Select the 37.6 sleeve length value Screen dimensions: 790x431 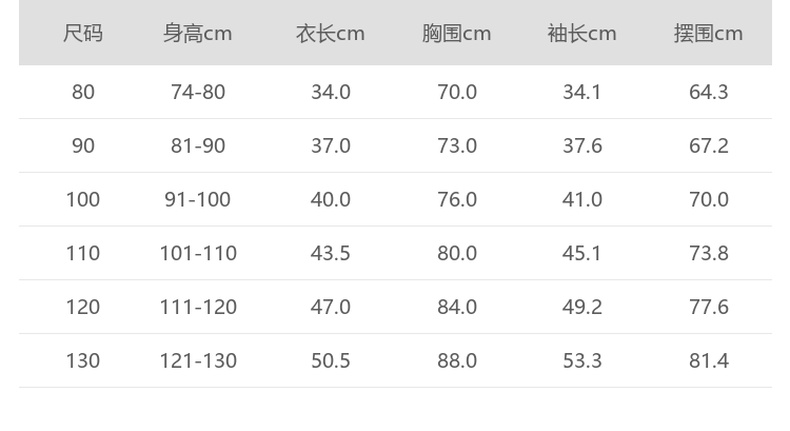tap(582, 146)
